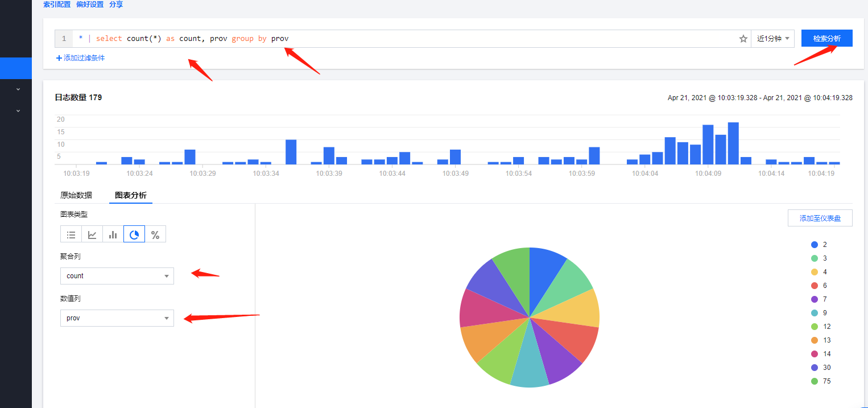
Task: Toggle legend entry 12 in pie legend
Action: tap(821, 327)
